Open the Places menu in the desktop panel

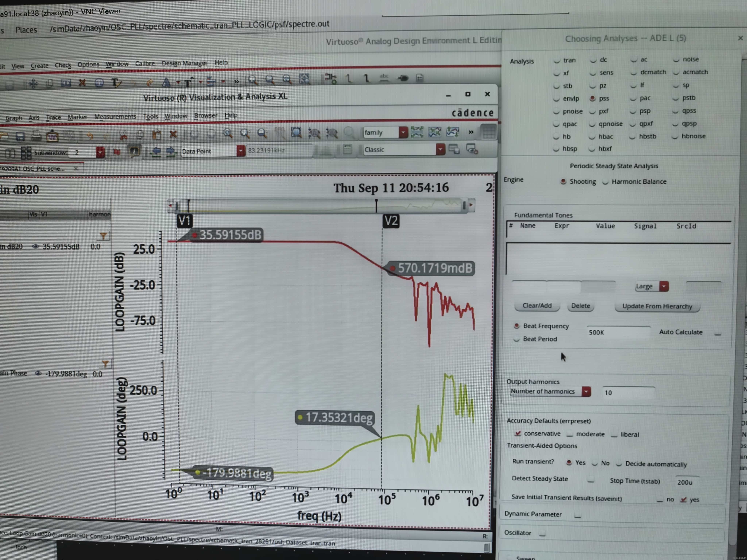pos(26,30)
